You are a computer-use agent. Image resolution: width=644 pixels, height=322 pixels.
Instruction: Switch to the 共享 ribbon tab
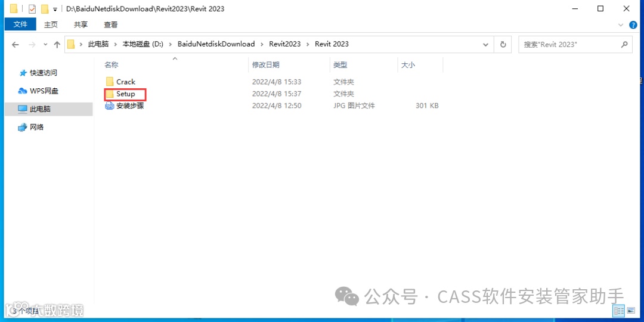coord(80,24)
